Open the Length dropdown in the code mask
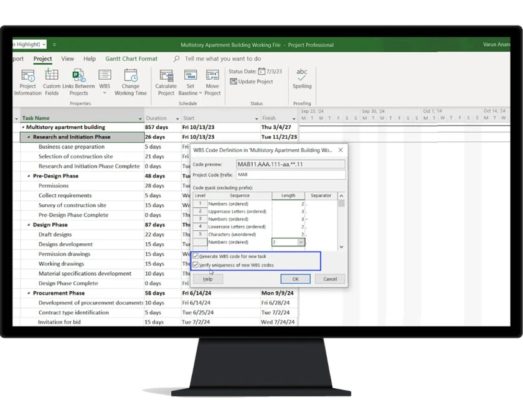The width and height of the screenshot is (523, 420). [x=301, y=241]
